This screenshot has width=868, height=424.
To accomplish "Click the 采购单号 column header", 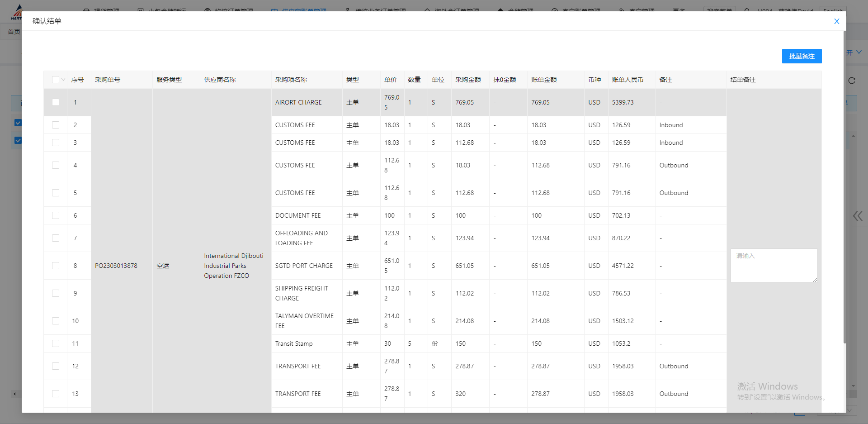I will 108,80.
